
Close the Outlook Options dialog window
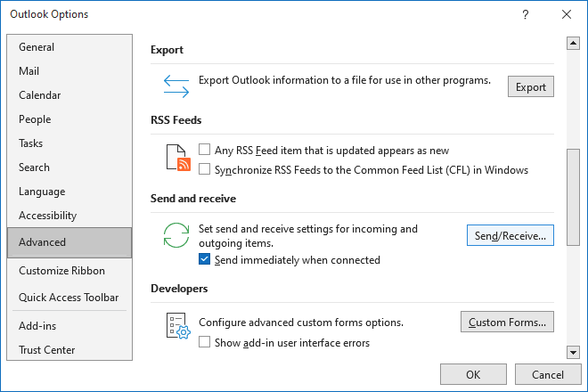pos(567,14)
